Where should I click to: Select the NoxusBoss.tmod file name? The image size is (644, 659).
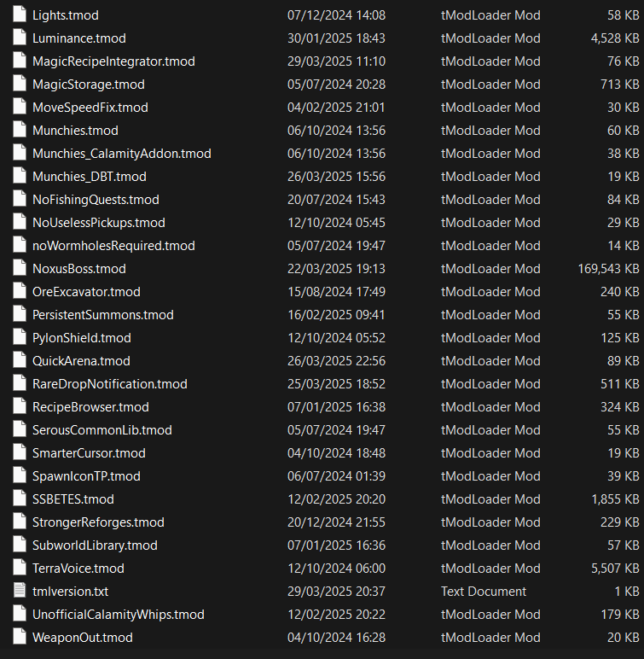(79, 269)
